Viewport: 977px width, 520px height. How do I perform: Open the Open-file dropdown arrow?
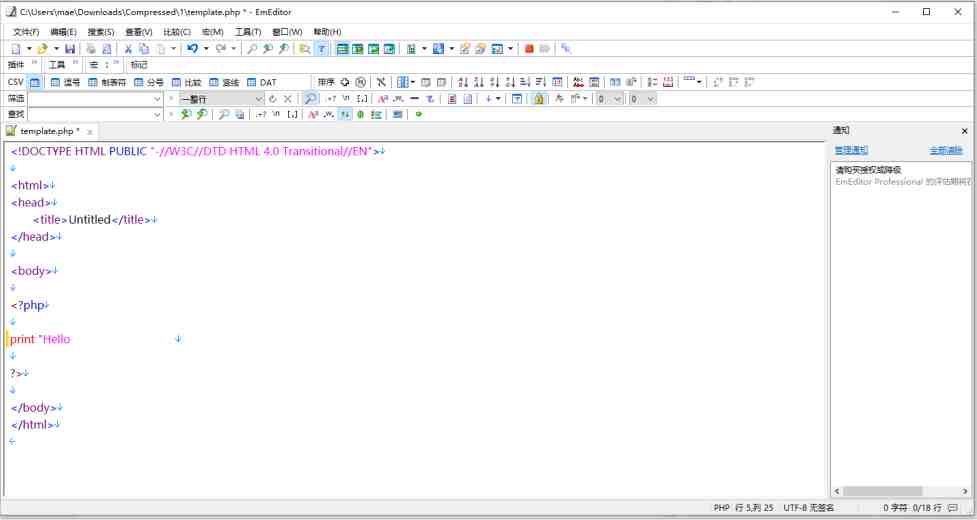pos(56,49)
